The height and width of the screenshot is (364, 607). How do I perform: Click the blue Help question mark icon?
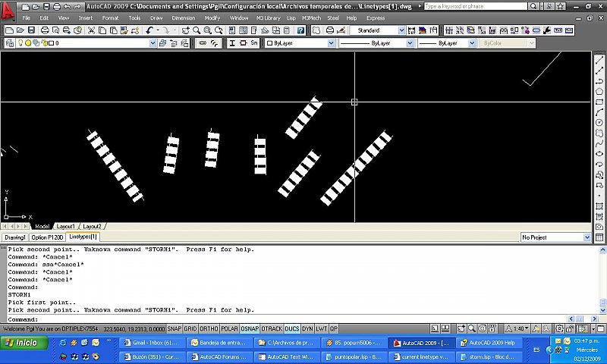[300, 30]
